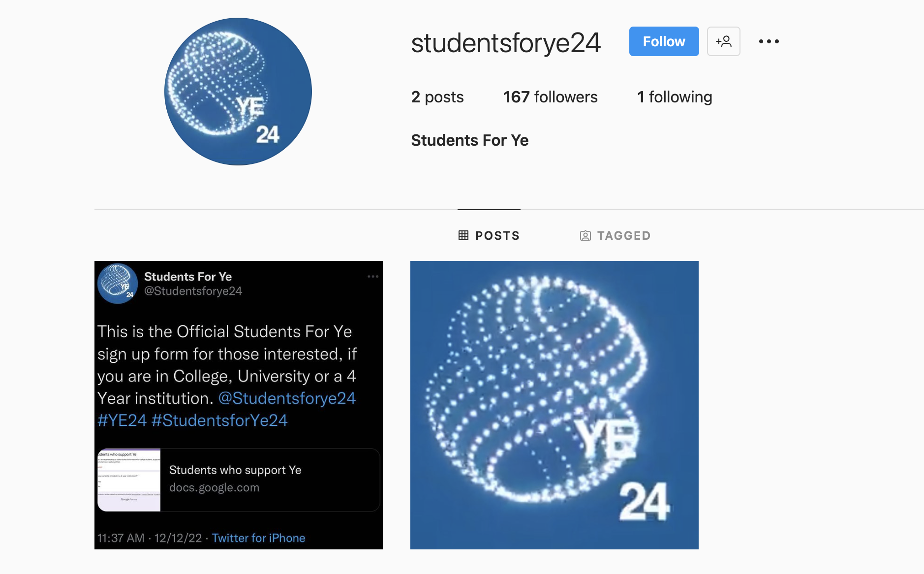924x574 pixels.
Task: Open similar accounts suggestions icon
Action: pos(724,41)
